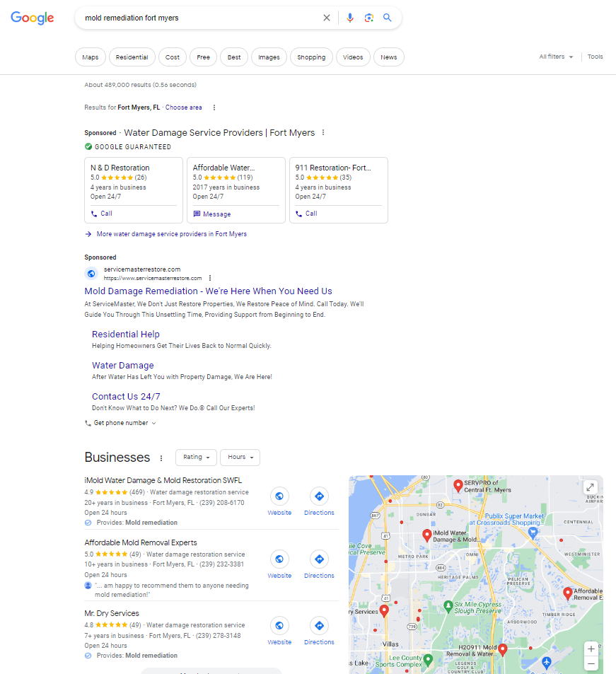Screen dimensions: 616x674
Task: Click Lee County Sports Complex marker
Action: pyautogui.click(x=428, y=660)
